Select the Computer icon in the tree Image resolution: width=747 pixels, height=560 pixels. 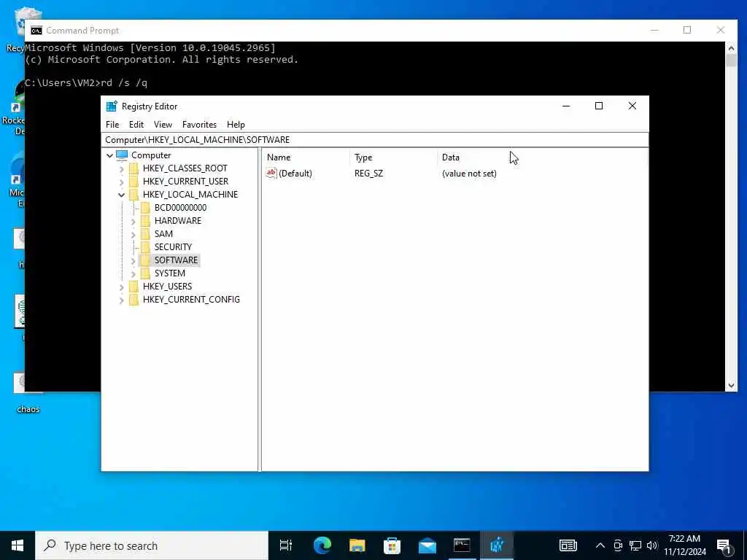pos(122,155)
